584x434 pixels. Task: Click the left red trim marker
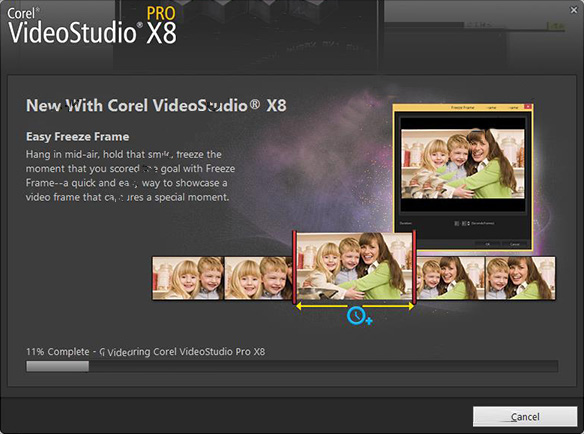(x=294, y=267)
